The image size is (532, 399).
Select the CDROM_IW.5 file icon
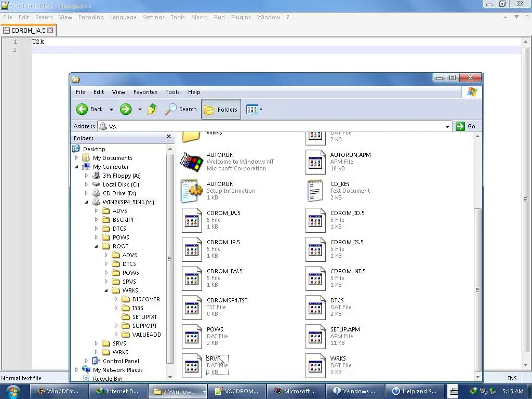click(192, 278)
